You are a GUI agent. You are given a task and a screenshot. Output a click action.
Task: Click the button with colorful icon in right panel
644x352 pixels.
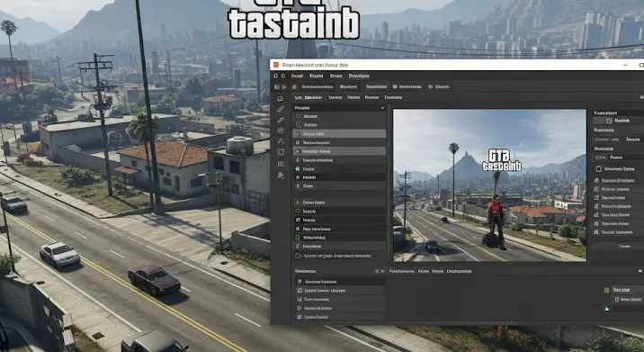pos(619,121)
